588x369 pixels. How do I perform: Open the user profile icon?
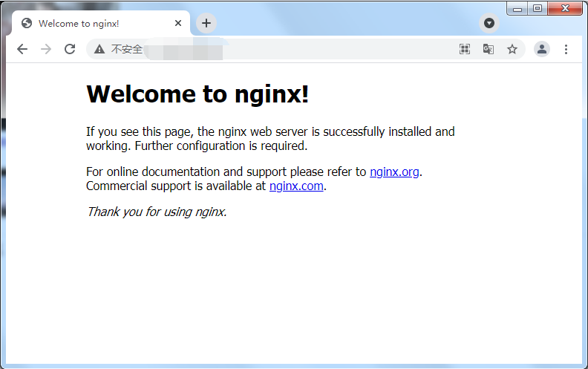542,49
